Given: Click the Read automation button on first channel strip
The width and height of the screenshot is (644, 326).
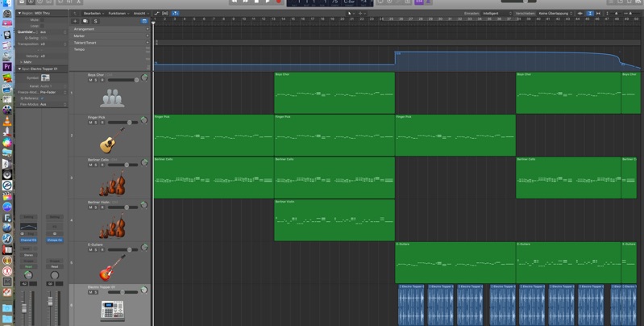Looking at the screenshot, I should click(x=28, y=266).
